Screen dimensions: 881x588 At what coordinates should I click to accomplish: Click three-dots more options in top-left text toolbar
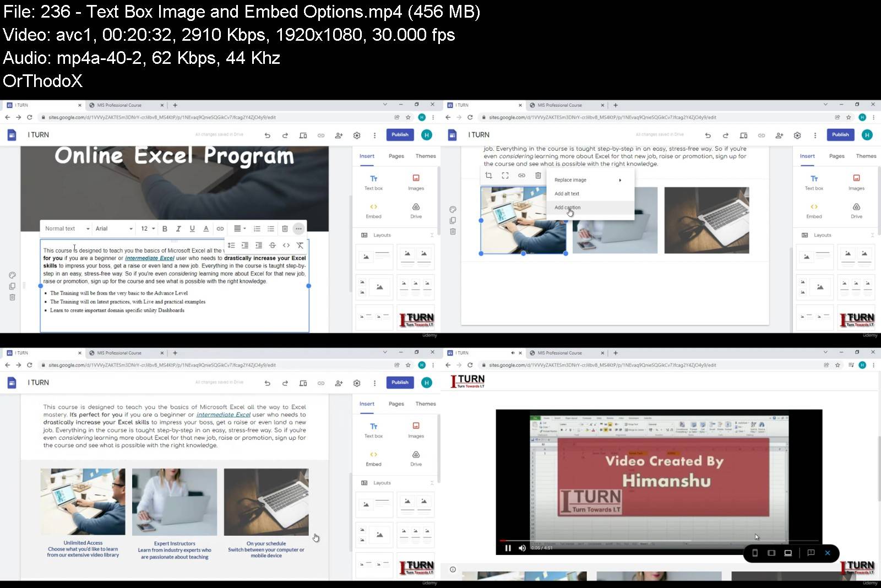coord(298,228)
